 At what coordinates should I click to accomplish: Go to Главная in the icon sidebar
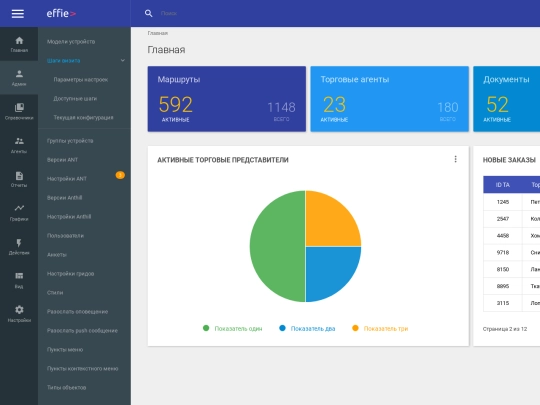pyautogui.click(x=19, y=44)
